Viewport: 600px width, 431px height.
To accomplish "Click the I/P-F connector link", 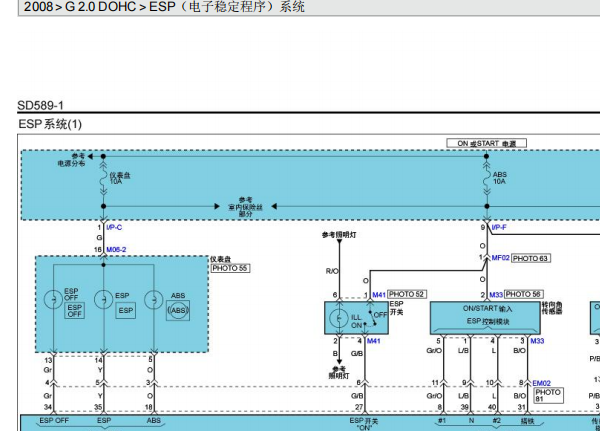I will pos(499,227).
